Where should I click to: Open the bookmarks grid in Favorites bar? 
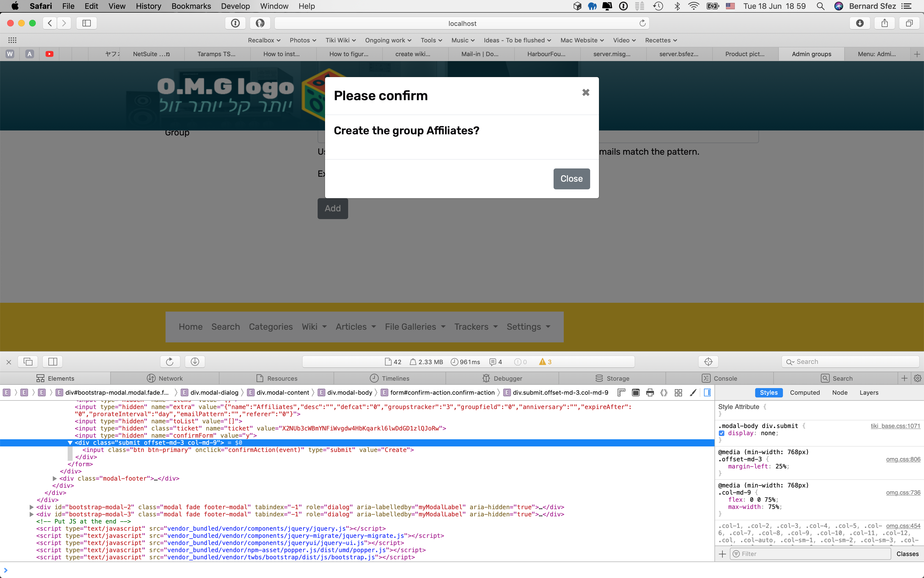[12, 40]
